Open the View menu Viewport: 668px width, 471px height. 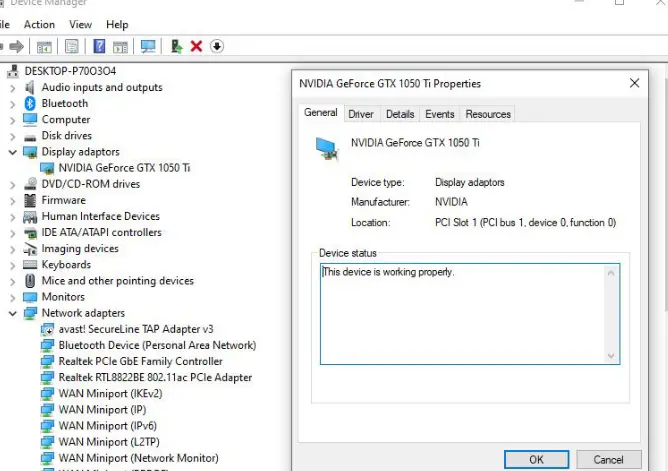(81, 24)
